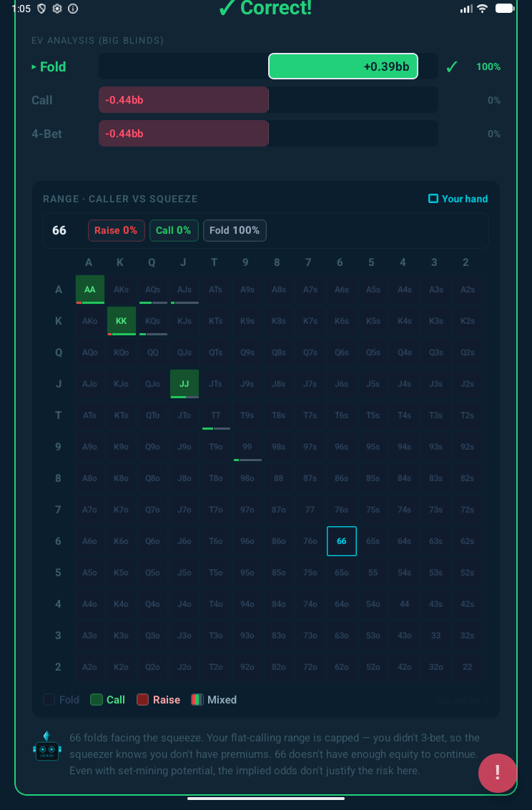The image size is (532, 810).
Task: Select the KK cell in range grid
Action: tap(122, 321)
